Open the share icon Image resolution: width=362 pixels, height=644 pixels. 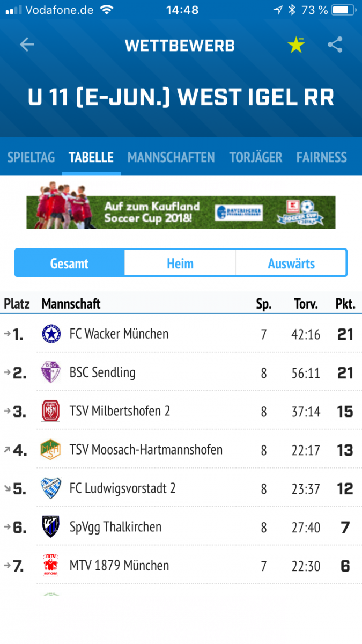[335, 45]
